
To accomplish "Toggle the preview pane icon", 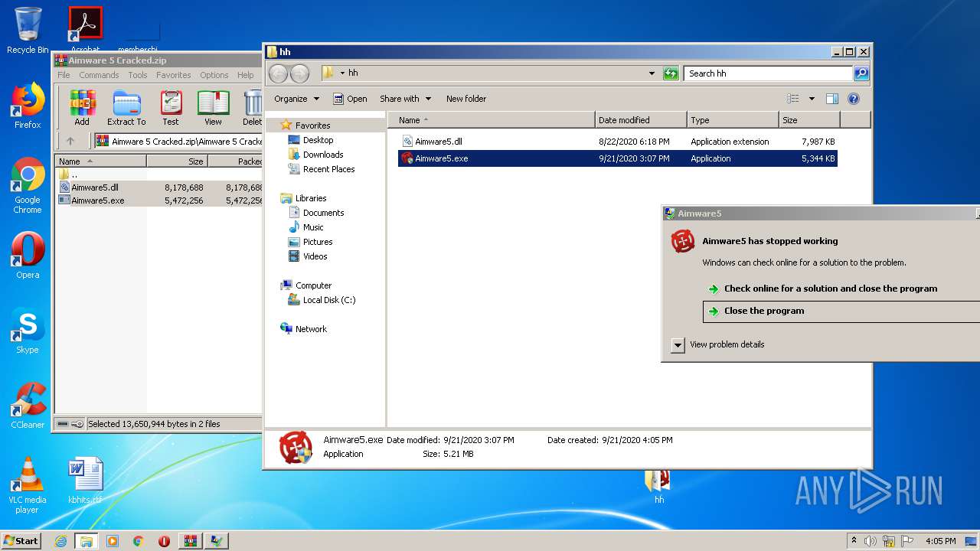I will (832, 99).
